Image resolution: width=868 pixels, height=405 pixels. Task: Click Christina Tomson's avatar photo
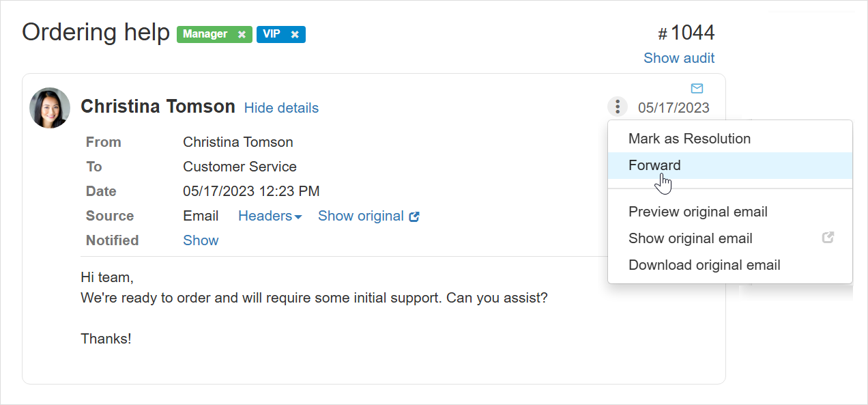(50, 108)
